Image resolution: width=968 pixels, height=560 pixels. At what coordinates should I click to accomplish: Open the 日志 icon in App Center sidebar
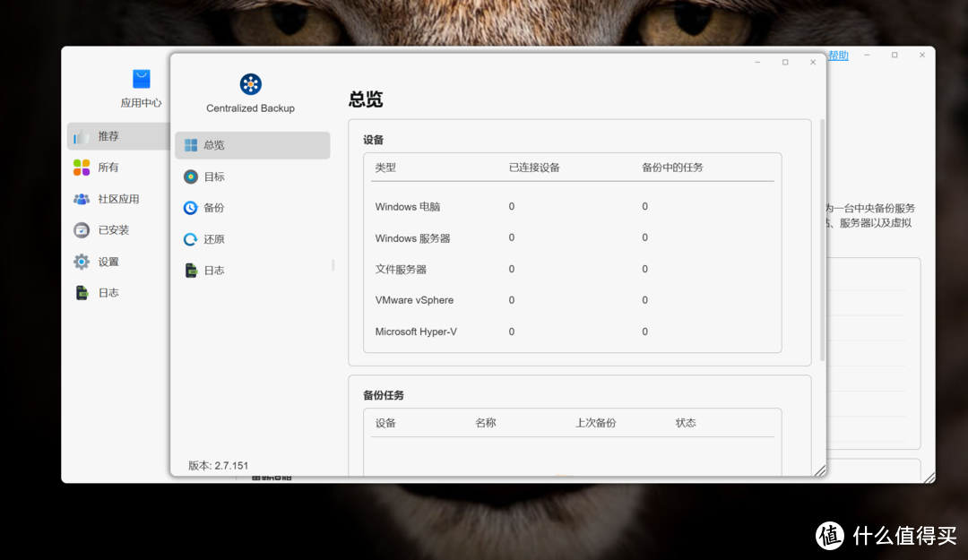(x=82, y=292)
